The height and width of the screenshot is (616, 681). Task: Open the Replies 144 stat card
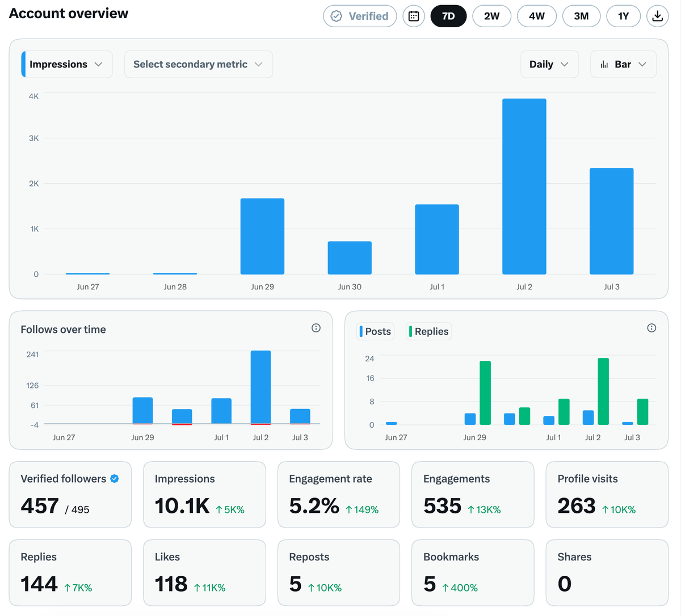pos(70,573)
